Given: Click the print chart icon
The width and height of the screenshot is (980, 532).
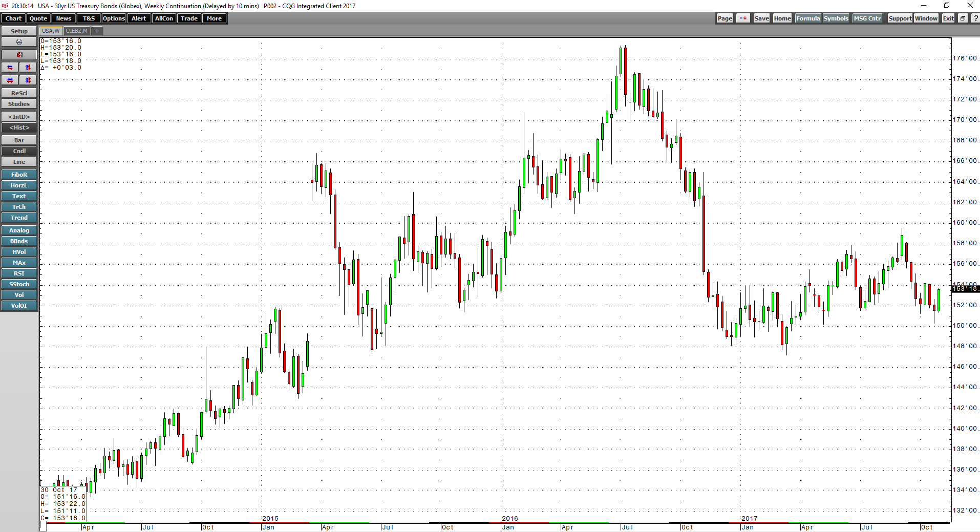Looking at the screenshot, I should tap(19, 41).
